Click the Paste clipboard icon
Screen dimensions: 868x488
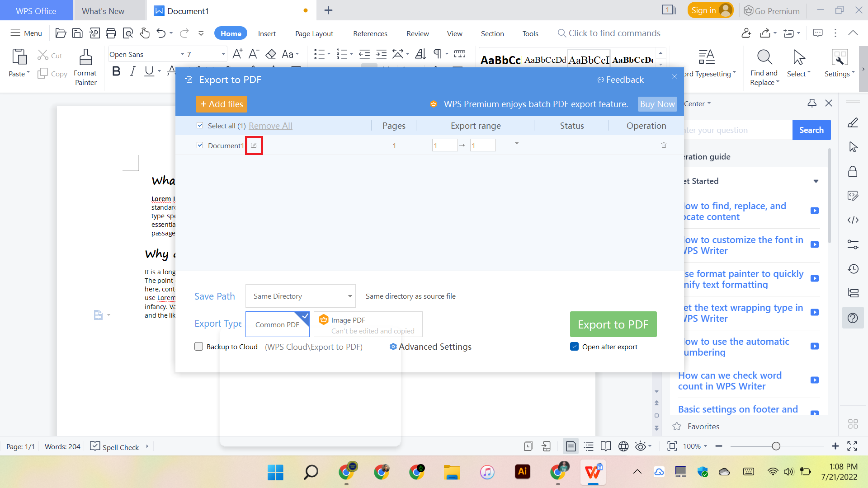point(19,57)
